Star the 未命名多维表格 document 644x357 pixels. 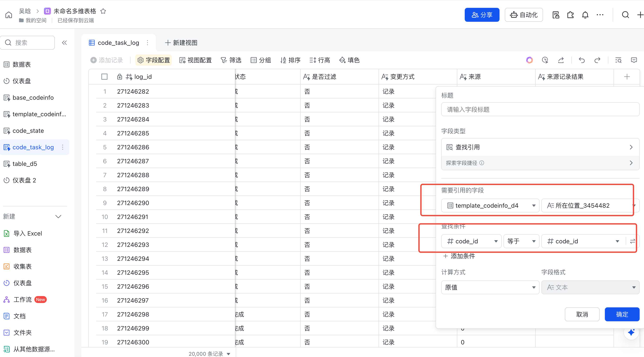(x=103, y=11)
